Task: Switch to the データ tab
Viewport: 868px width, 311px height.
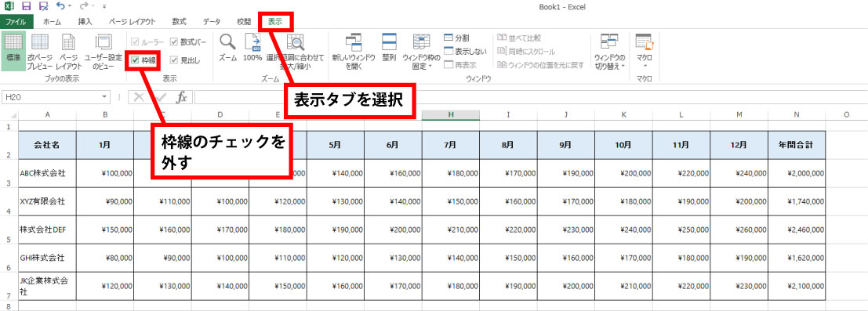Action: coord(212,22)
